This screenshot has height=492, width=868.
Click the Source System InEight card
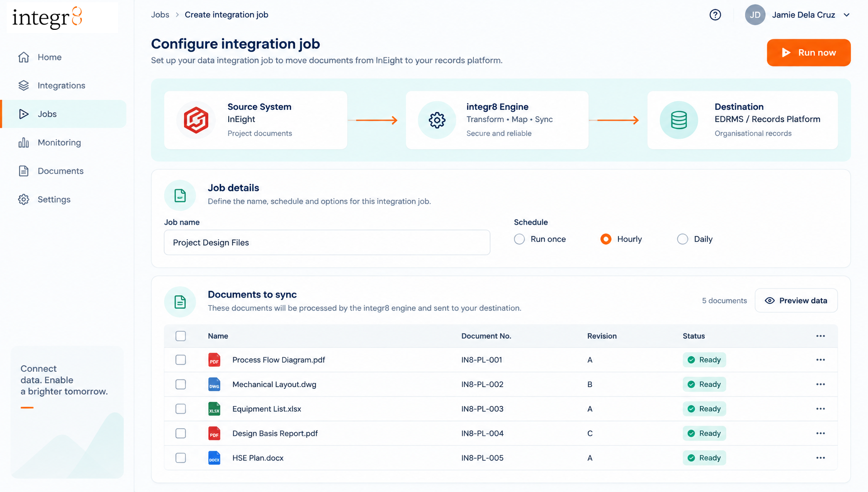pyautogui.click(x=255, y=120)
